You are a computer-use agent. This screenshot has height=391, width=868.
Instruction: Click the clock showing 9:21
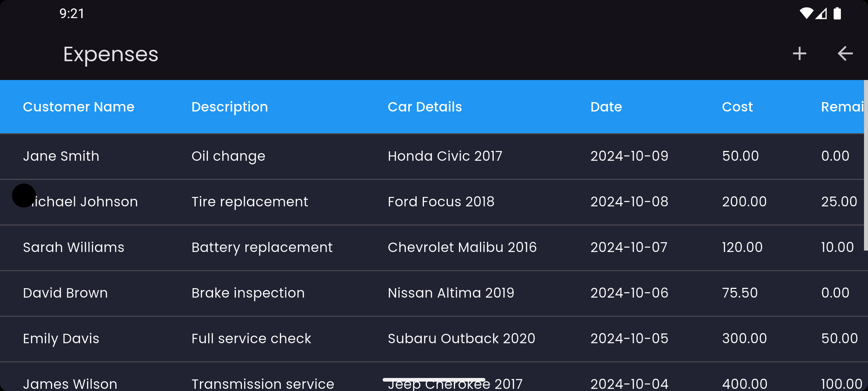tap(72, 14)
